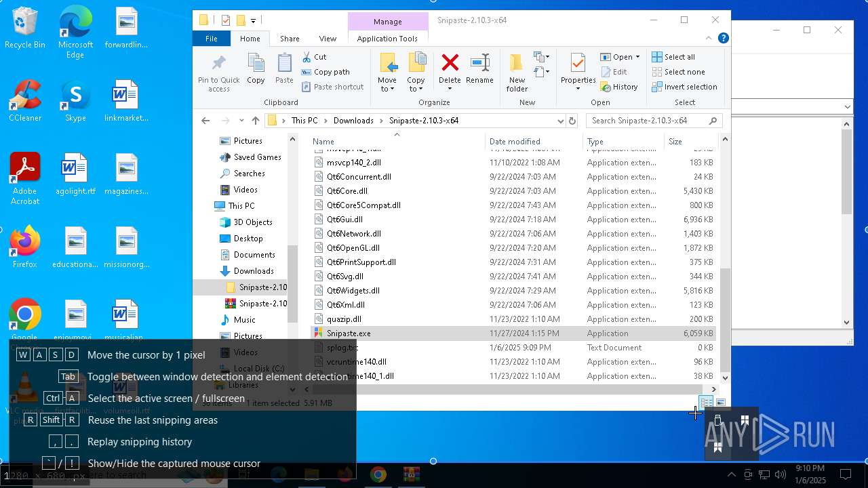This screenshot has height=488, width=868.
Task: Open Properties via checkmark icon
Action: pos(578,63)
